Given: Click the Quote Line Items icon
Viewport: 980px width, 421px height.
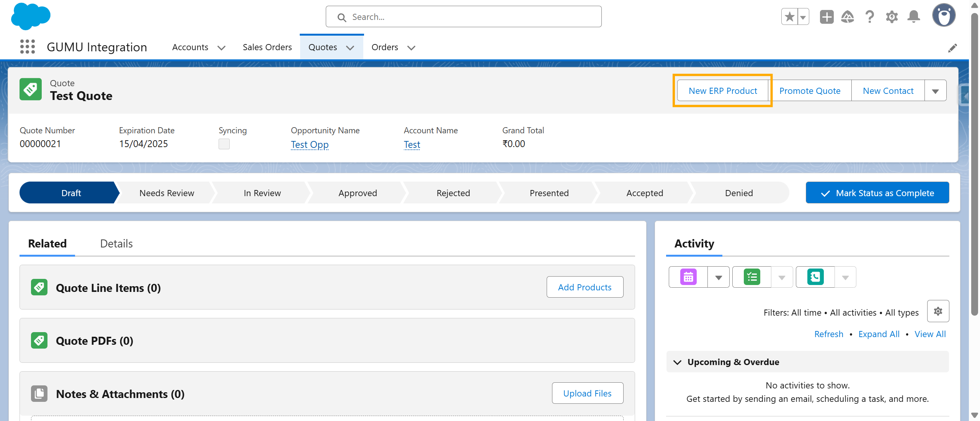Looking at the screenshot, I should 39,287.
